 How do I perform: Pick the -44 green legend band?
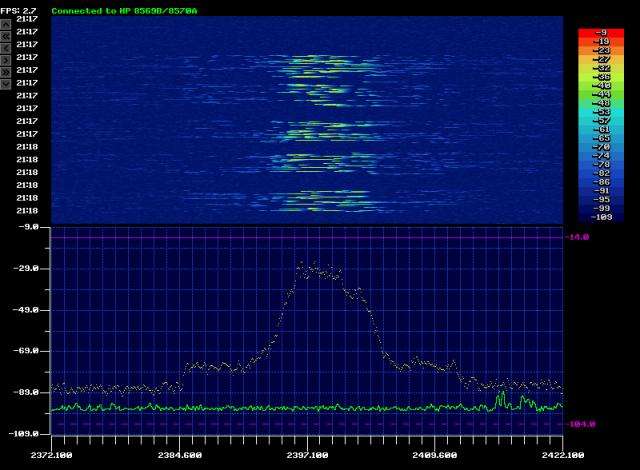coord(601,94)
